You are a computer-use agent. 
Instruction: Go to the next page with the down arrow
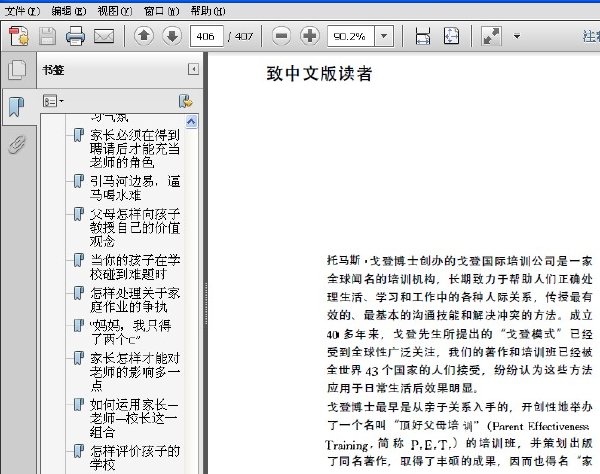pyautogui.click(x=172, y=36)
